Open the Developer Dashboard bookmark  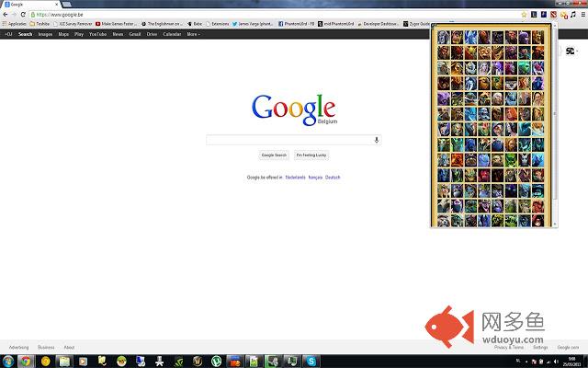pos(378,24)
